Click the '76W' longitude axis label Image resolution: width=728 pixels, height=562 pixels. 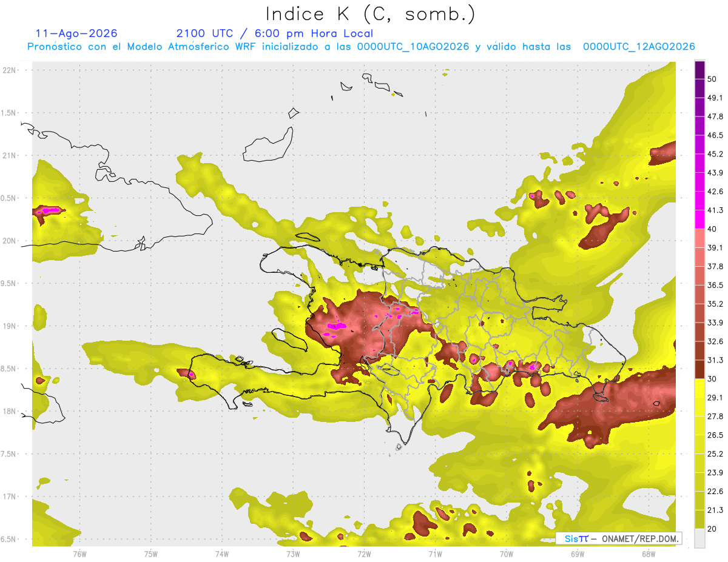click(79, 554)
